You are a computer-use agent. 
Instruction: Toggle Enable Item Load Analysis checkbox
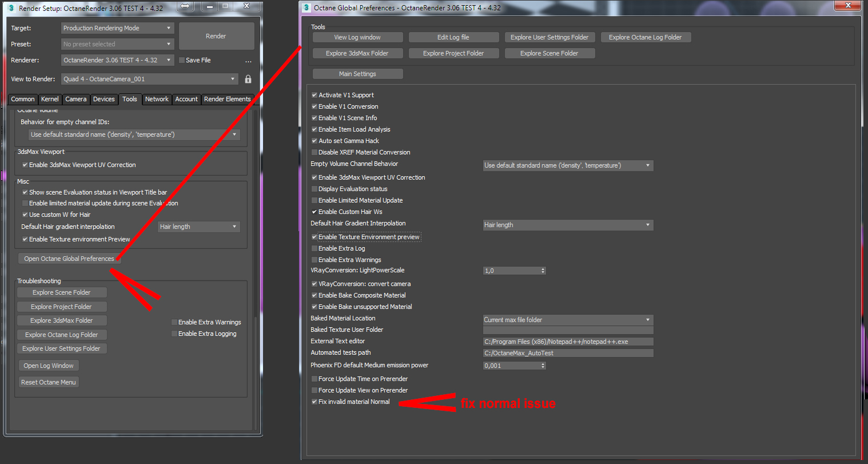[314, 129]
